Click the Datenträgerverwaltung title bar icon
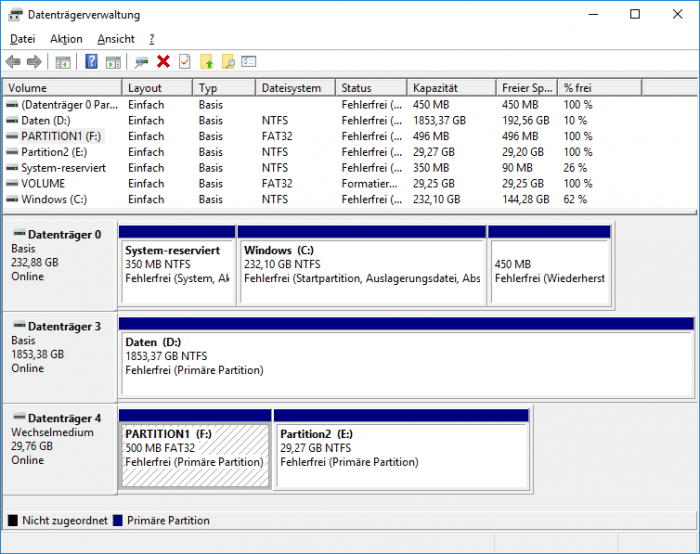Image resolution: width=700 pixels, height=554 pixels. 15,15
